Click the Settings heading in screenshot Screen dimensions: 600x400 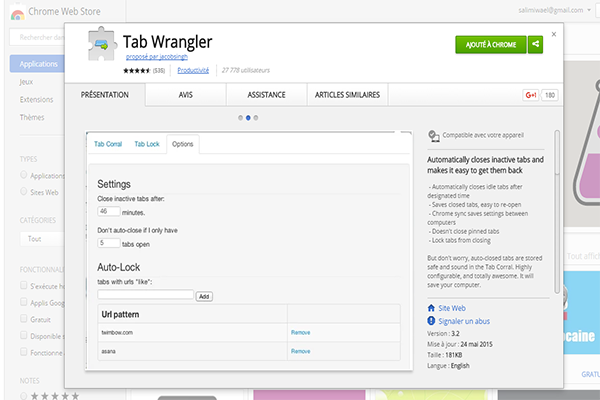(114, 184)
